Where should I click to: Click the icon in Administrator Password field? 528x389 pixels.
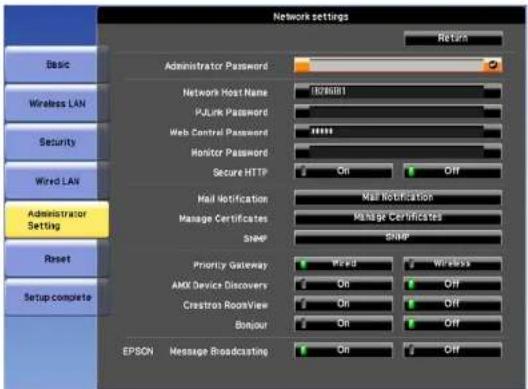pos(493,65)
